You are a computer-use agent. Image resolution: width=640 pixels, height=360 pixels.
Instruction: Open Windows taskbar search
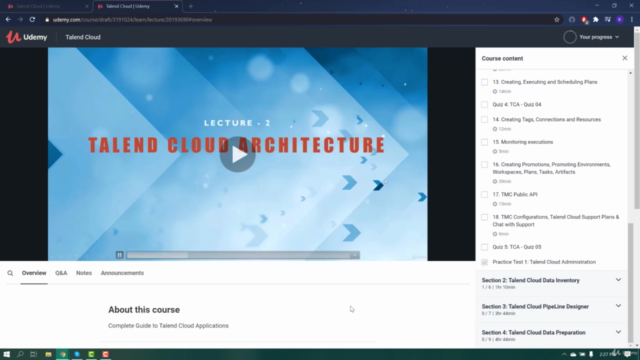pyautogui.click(x=20, y=354)
